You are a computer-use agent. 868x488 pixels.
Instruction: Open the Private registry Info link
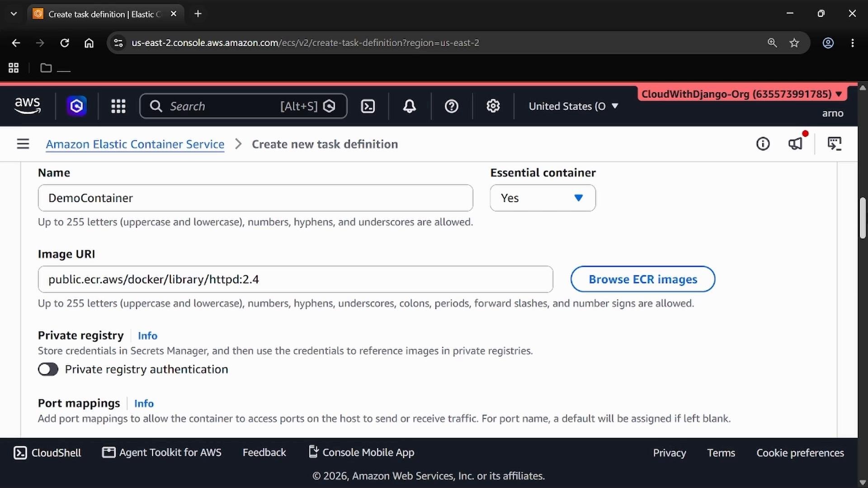click(x=147, y=336)
